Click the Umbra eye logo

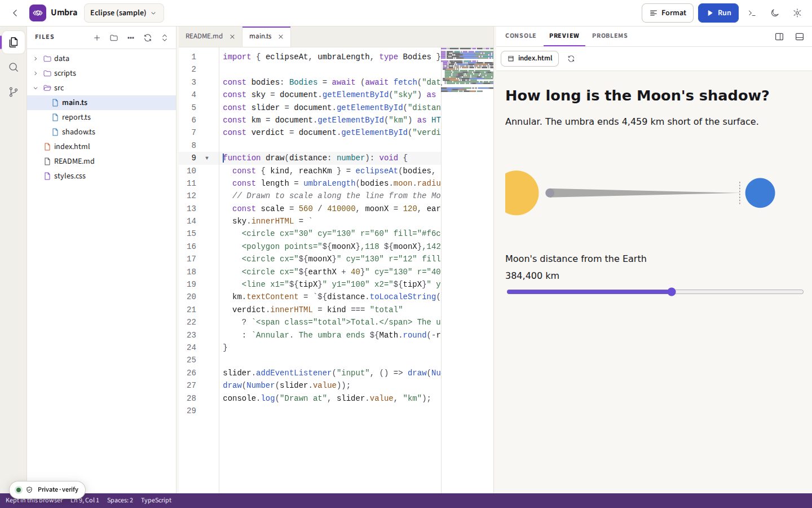click(x=38, y=13)
